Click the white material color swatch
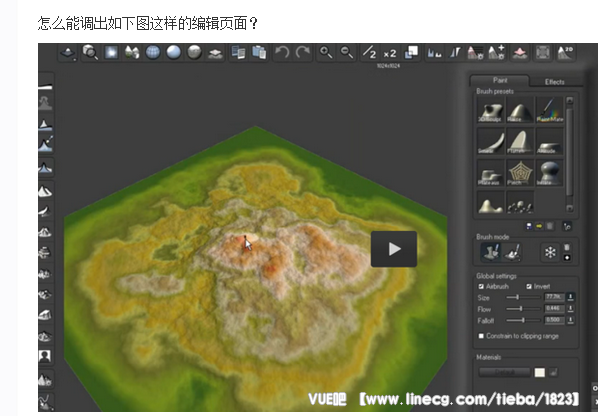The height and width of the screenshot is (416, 607). coord(540,372)
